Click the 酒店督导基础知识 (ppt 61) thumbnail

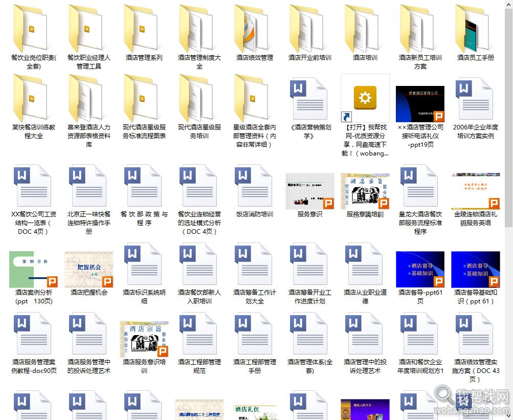tap(476, 270)
